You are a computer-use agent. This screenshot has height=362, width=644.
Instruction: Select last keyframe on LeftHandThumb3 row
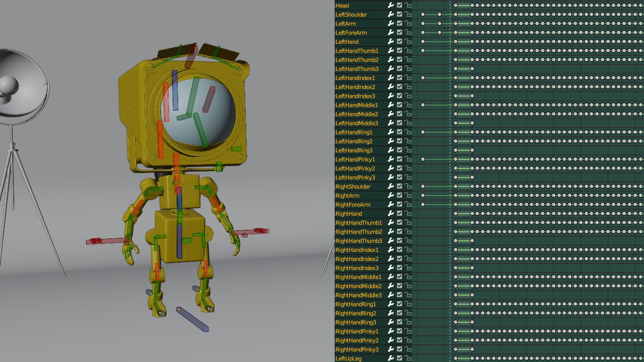click(x=472, y=68)
